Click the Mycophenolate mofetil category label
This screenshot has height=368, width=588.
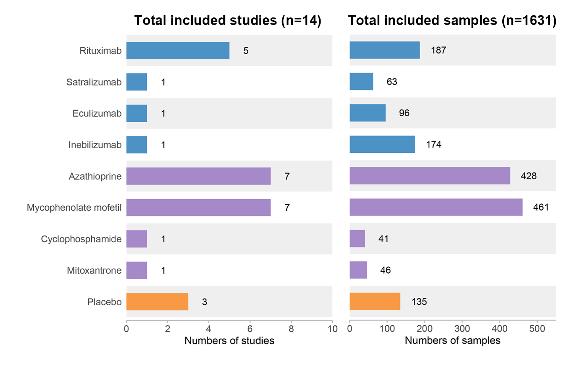(74, 208)
